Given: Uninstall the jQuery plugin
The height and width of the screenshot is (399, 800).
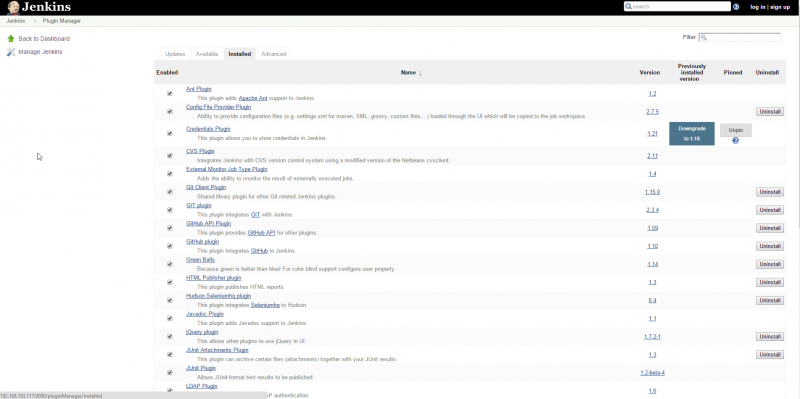Looking at the screenshot, I should 769,337.
